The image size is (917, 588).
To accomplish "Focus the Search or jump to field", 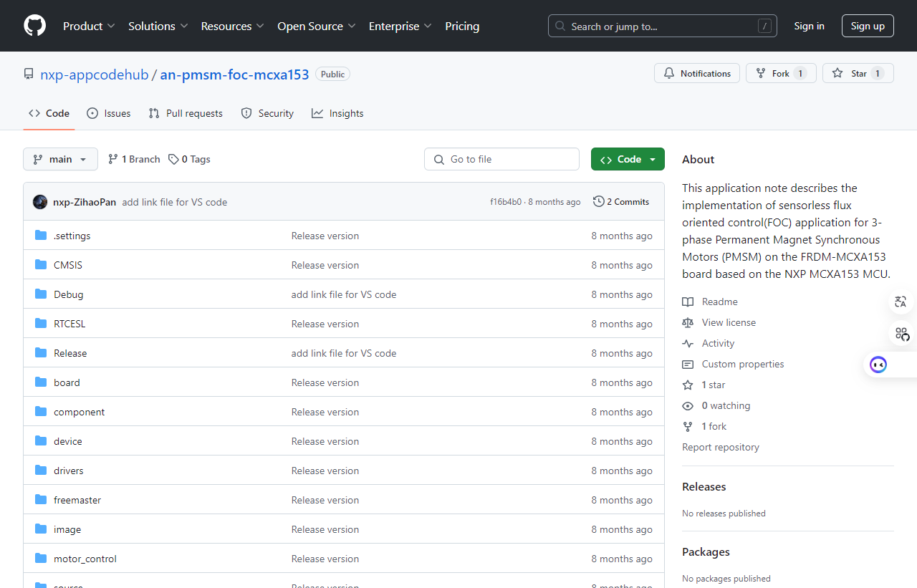I will pos(663,26).
